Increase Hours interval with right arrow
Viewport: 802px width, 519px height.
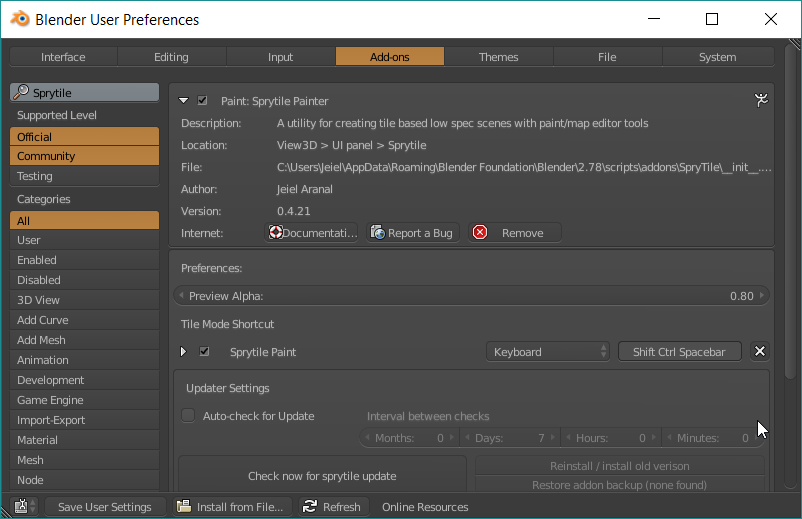pyautogui.click(x=654, y=438)
